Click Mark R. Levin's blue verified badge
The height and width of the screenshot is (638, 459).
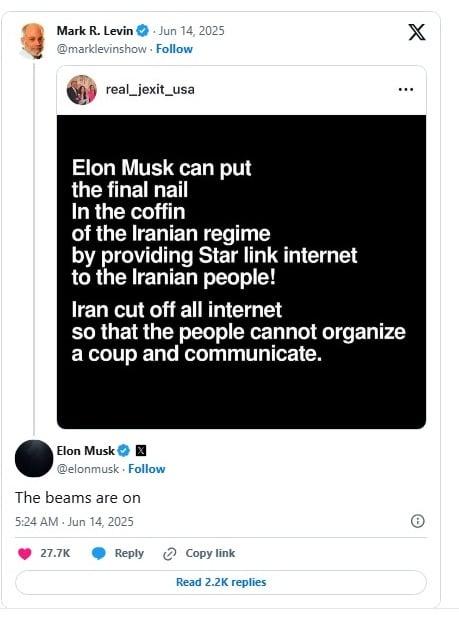tap(142, 31)
